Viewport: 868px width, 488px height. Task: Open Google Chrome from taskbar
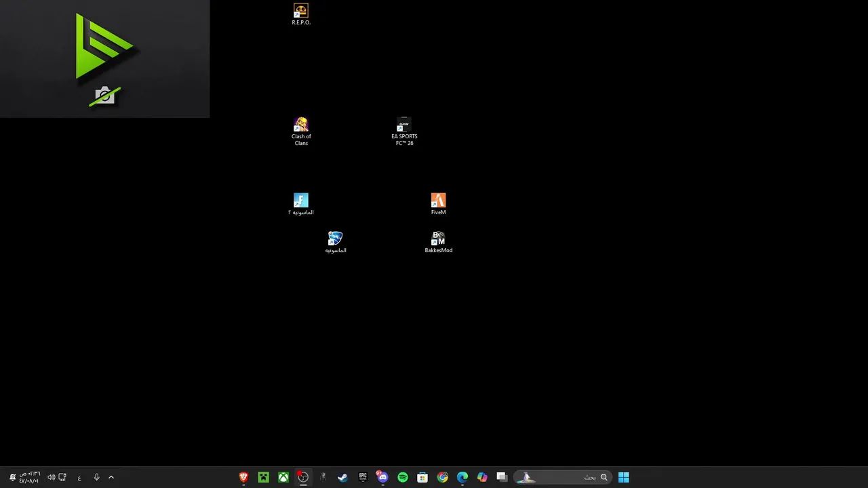point(442,477)
